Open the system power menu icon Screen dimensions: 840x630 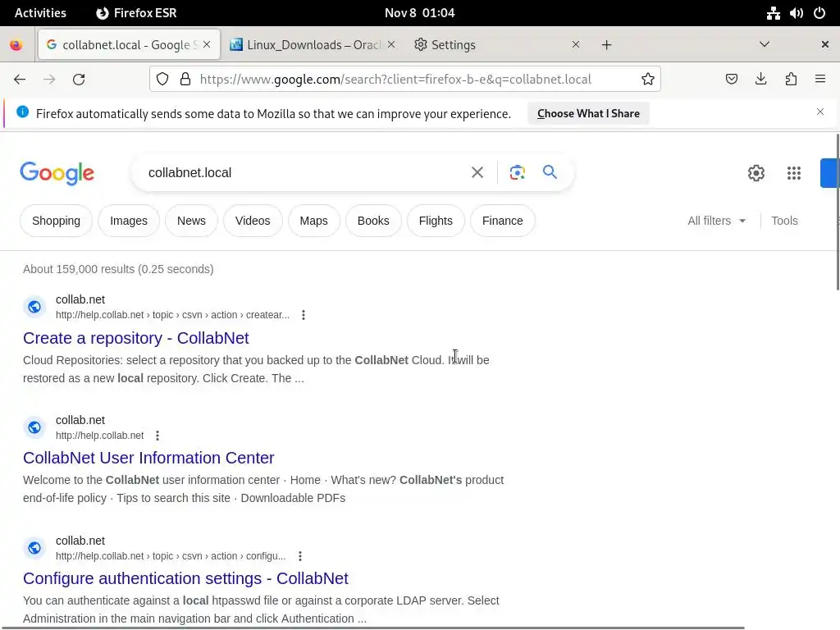[819, 13]
